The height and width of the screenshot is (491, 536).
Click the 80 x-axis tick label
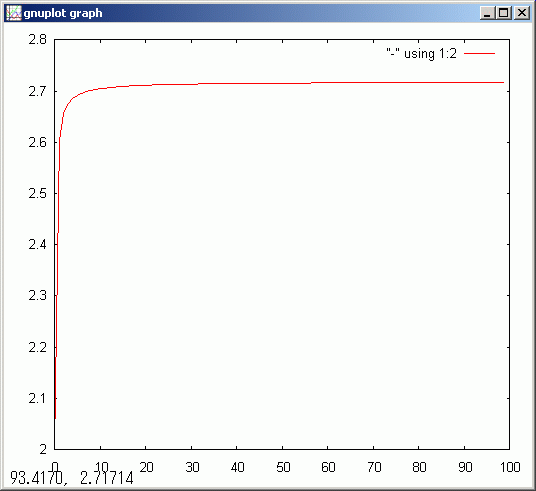click(419, 467)
